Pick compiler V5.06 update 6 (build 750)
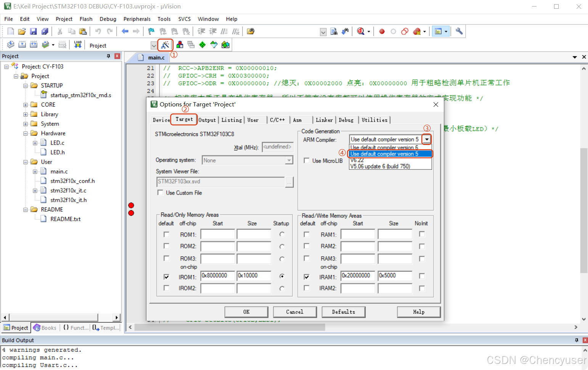This screenshot has width=588, height=370. 390,166
